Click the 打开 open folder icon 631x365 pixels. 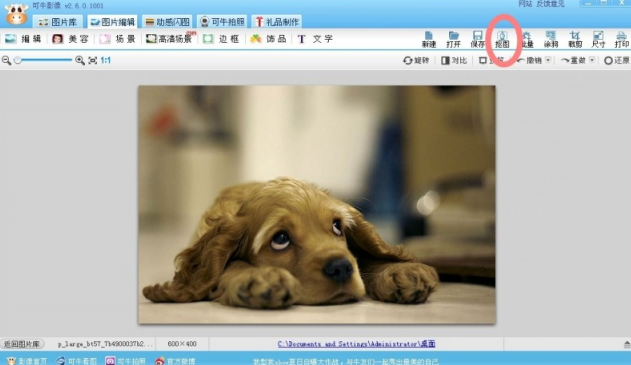tap(453, 39)
